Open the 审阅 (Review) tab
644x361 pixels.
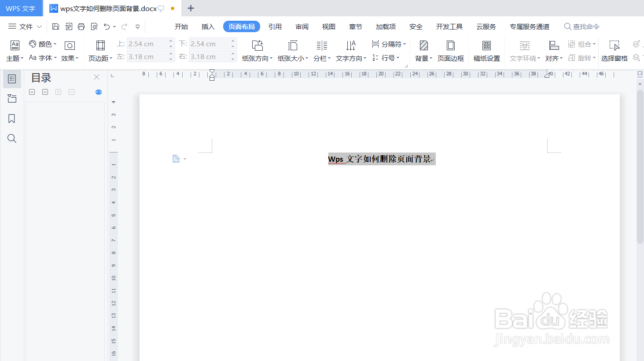click(x=302, y=26)
